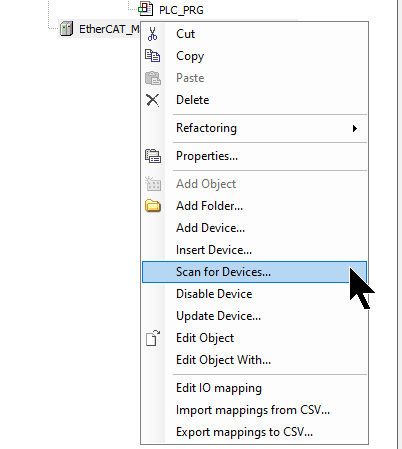Select Update Device... entry
Viewport: 402px width, 449px height.
click(255, 316)
